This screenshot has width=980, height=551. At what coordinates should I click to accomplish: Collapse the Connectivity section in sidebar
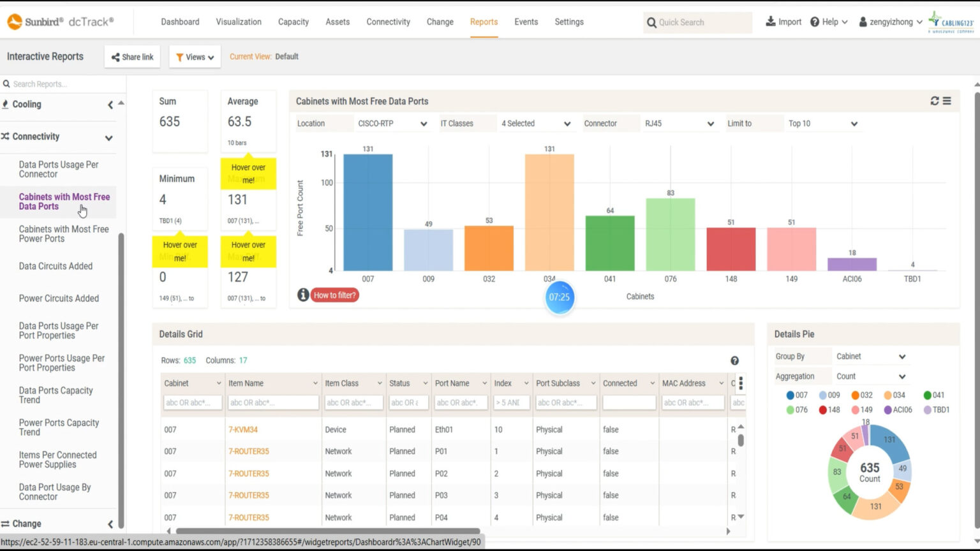pyautogui.click(x=108, y=137)
